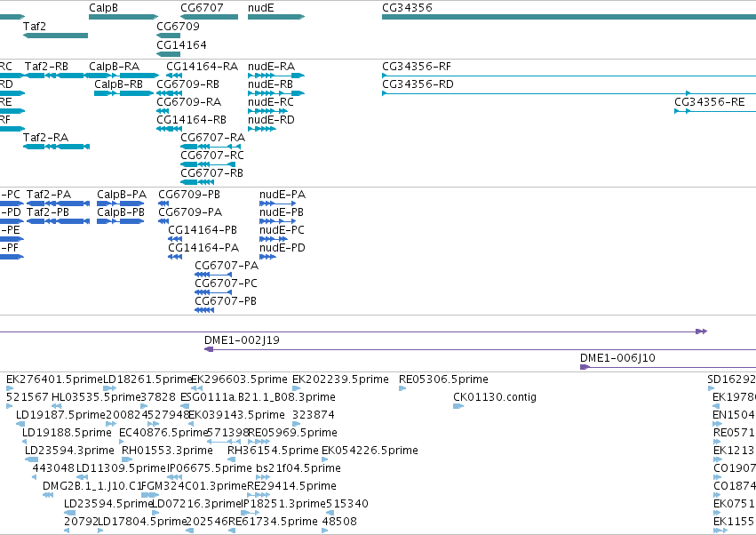Click the CG6707-RB transcript label

tap(211, 172)
